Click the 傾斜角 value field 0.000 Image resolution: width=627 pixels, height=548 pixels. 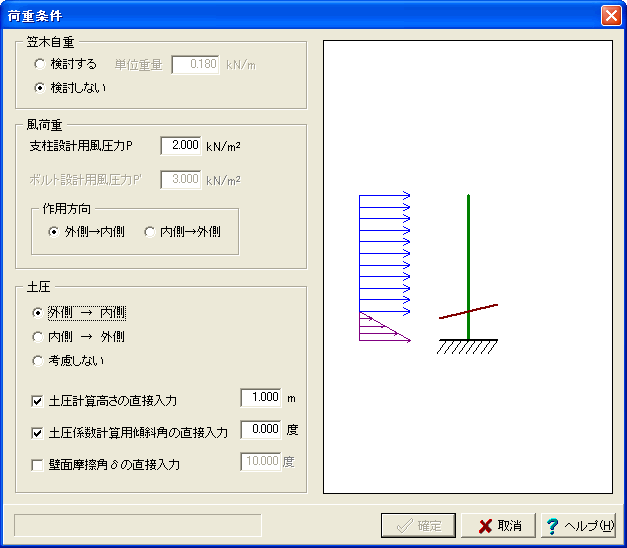click(x=261, y=429)
